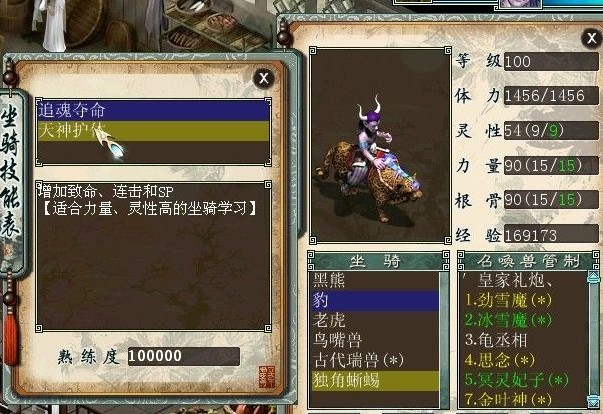603x414 pixels.
Task: Select the 追魂夺命 skill
Action: [x=153, y=111]
